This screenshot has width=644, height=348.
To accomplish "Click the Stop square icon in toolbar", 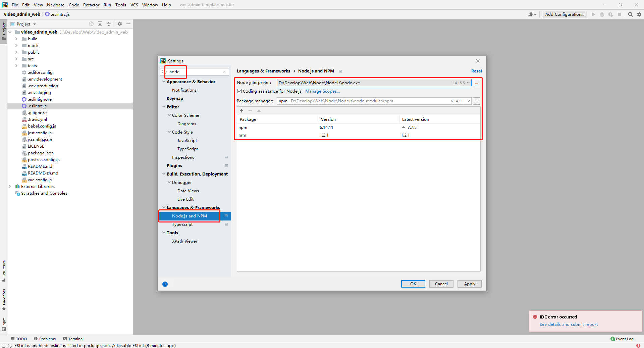I will tap(620, 14).
